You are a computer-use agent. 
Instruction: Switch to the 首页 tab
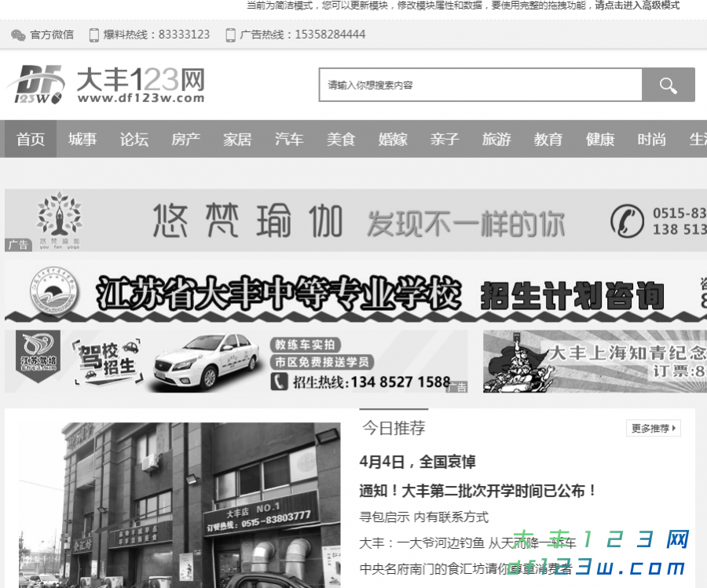[30, 139]
